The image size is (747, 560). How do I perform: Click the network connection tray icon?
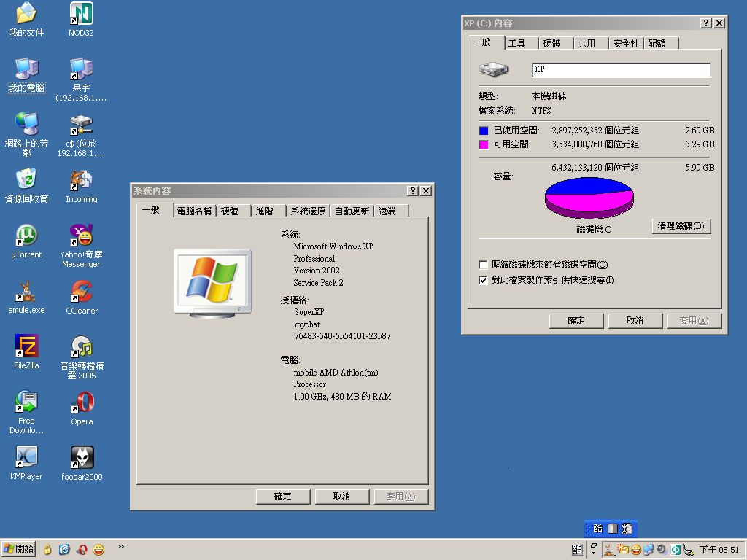(x=649, y=550)
